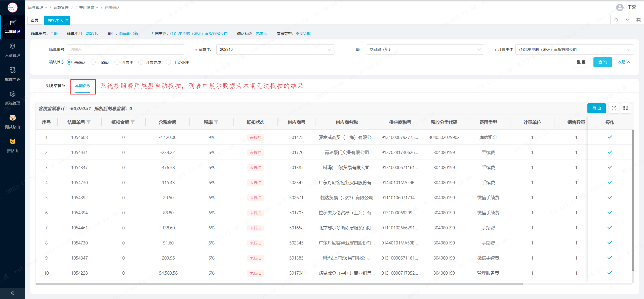
Task: Open the 人资管理 sidebar icon
Action: pyautogui.click(x=13, y=46)
